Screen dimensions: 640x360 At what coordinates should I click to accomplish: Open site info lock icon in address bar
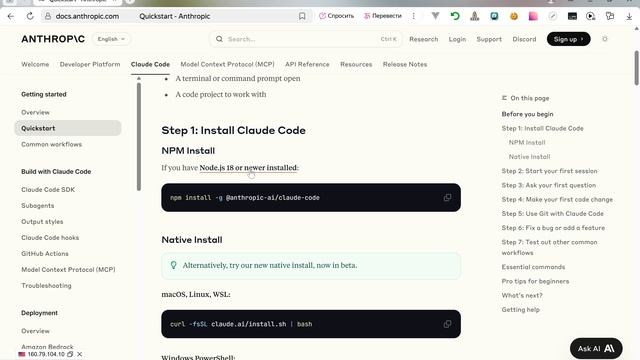point(48,16)
